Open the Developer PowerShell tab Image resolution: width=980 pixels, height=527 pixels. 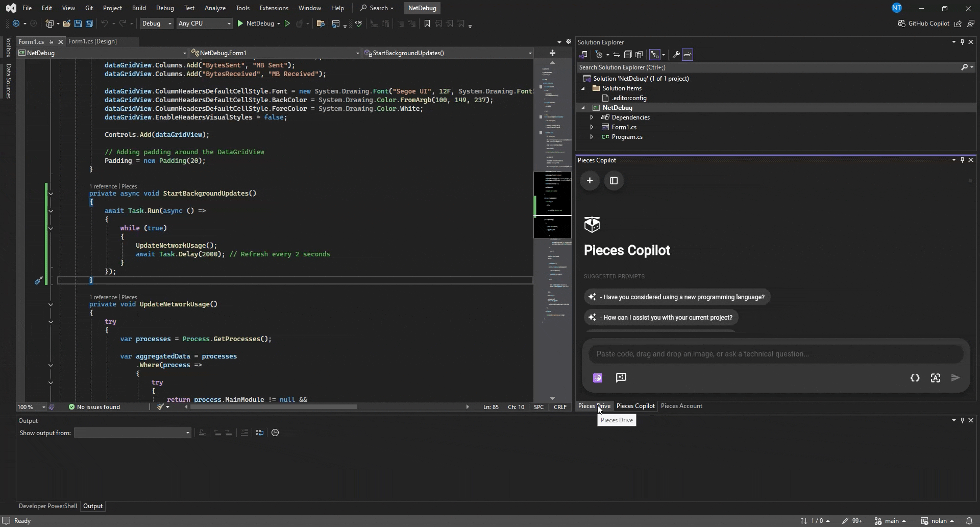click(48, 506)
